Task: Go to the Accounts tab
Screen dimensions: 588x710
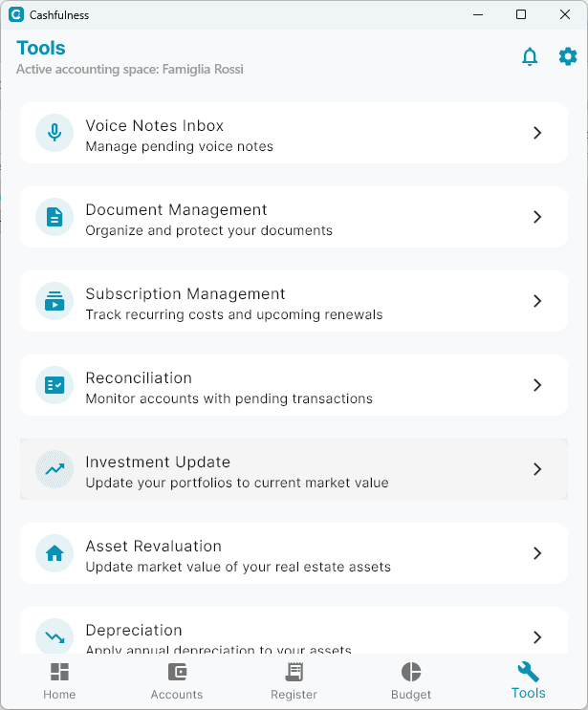Action: coord(177,680)
